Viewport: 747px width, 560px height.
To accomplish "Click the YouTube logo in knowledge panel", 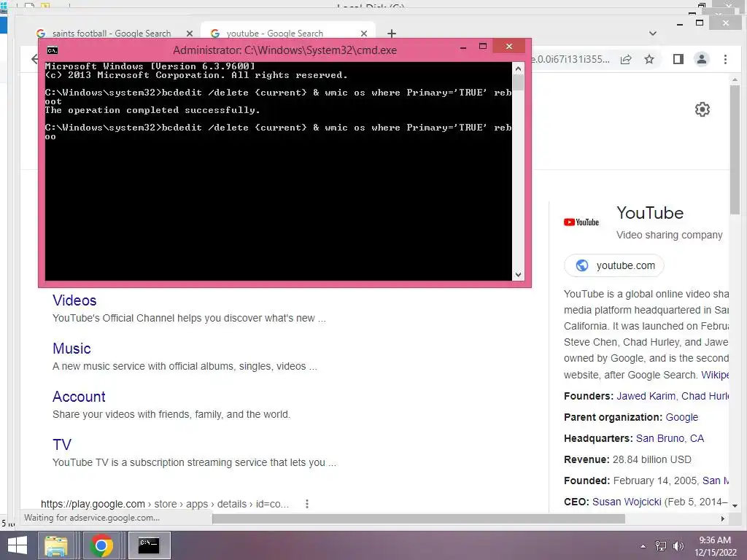I will tap(581, 222).
